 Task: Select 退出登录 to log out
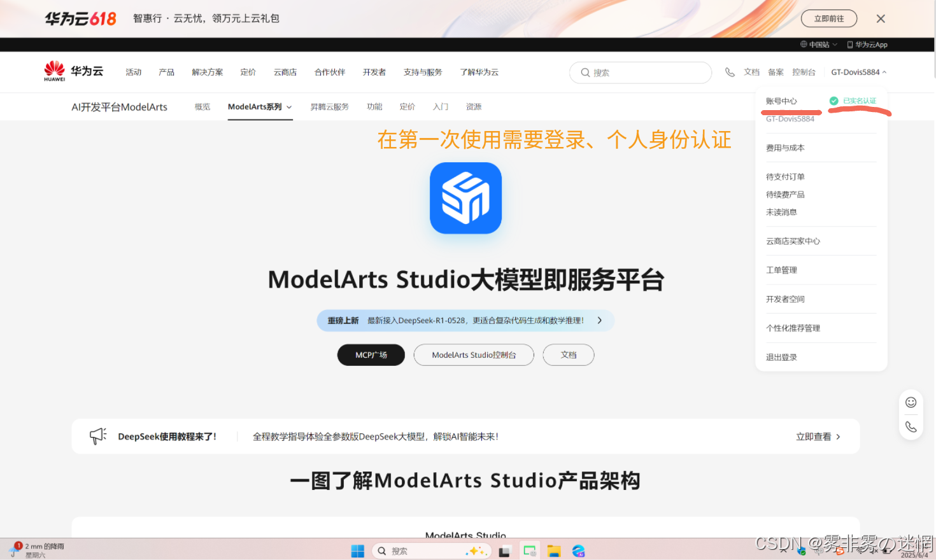point(781,358)
